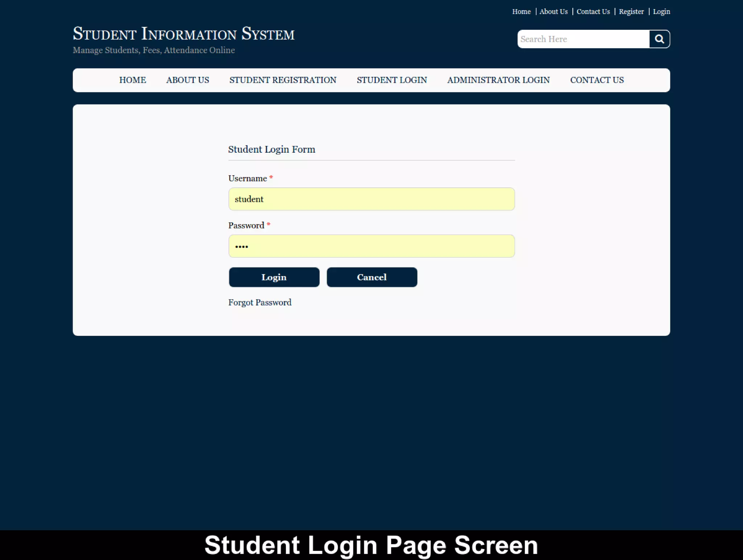Click tagline Manage Students, Fees, Attendance Online
This screenshot has width=743, height=560.
coord(154,50)
